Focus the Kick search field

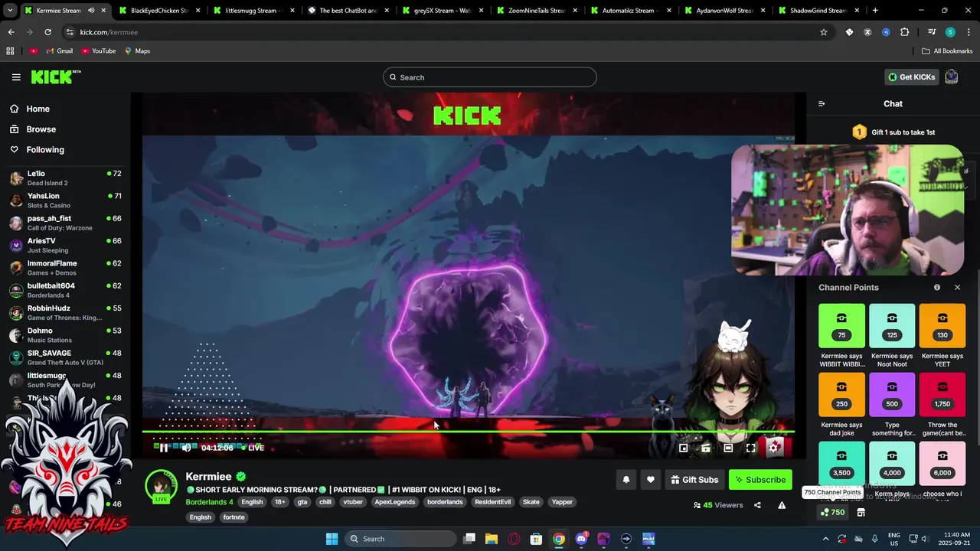click(x=490, y=77)
